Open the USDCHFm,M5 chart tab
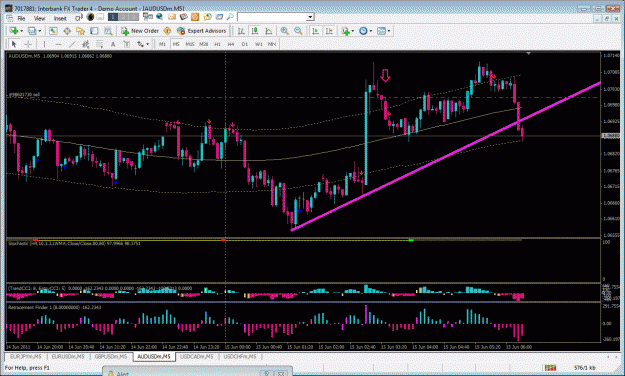 tap(240, 356)
